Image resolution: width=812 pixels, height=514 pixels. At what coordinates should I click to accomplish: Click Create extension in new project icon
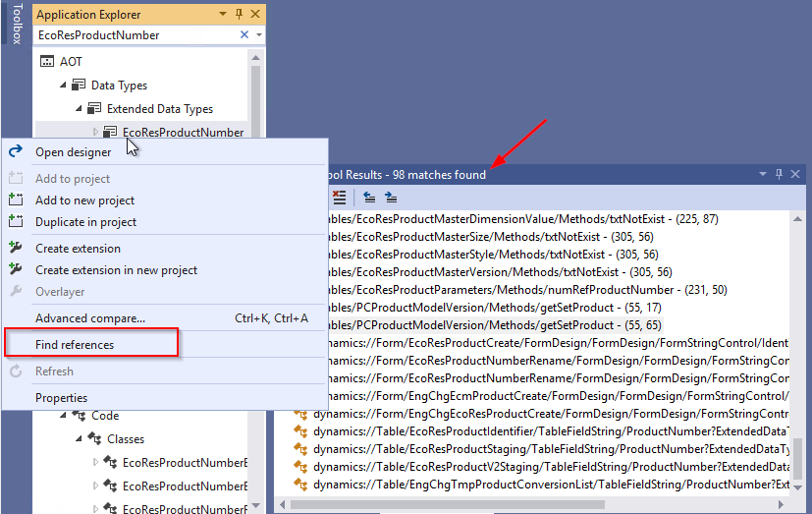16,269
